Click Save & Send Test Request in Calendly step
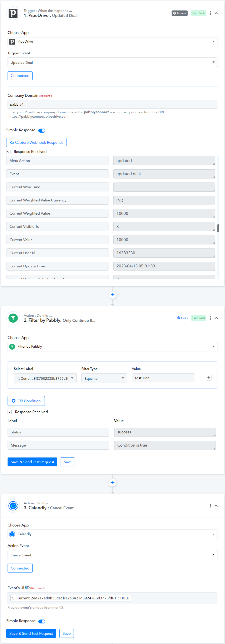The width and height of the screenshot is (225, 644). [x=31, y=634]
